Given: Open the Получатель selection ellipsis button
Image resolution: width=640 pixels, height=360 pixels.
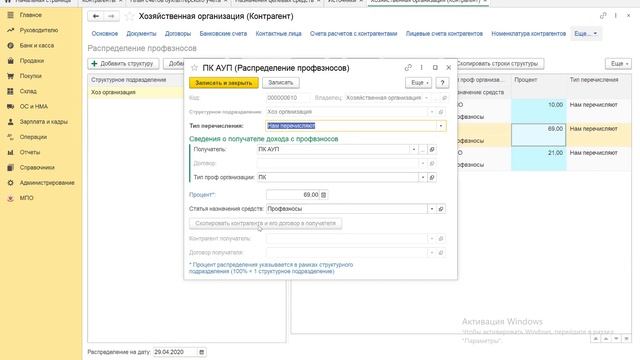Looking at the screenshot, I should (x=423, y=149).
